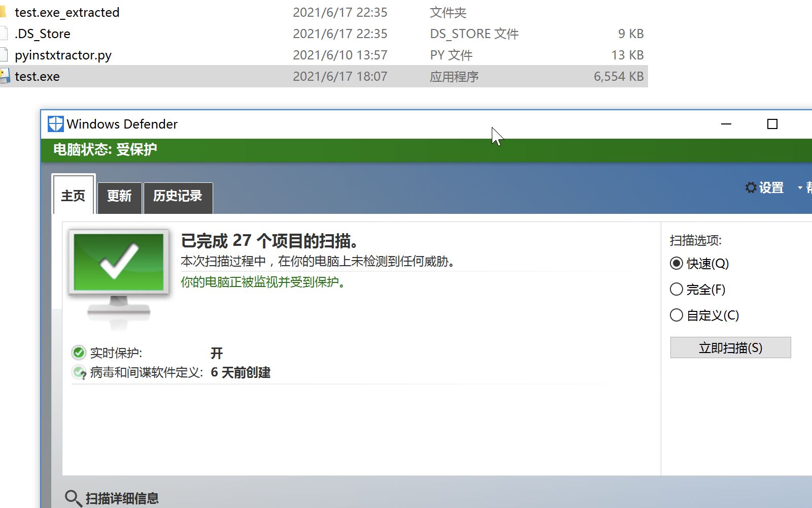Click the 你的电脑正被监视并受到保护 green text
812x508 pixels.
pyautogui.click(x=263, y=282)
